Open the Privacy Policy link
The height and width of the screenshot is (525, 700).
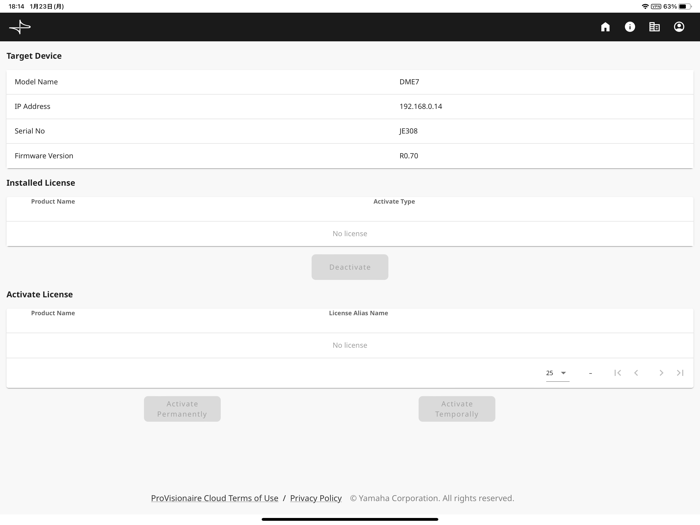tap(316, 498)
